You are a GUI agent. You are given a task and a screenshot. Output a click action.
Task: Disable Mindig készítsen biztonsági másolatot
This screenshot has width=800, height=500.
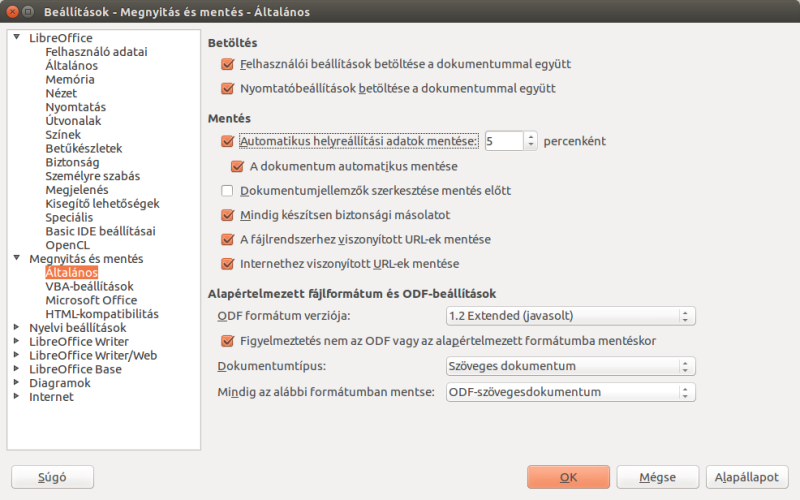pyautogui.click(x=228, y=215)
